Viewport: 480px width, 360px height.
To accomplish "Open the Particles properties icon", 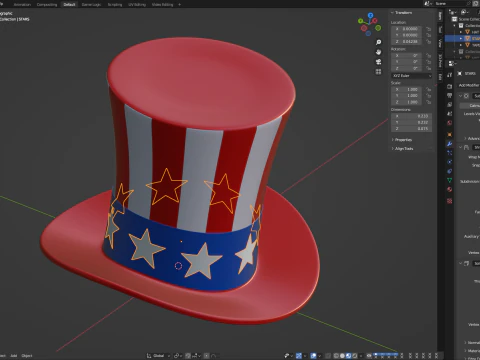I will pos(449,153).
